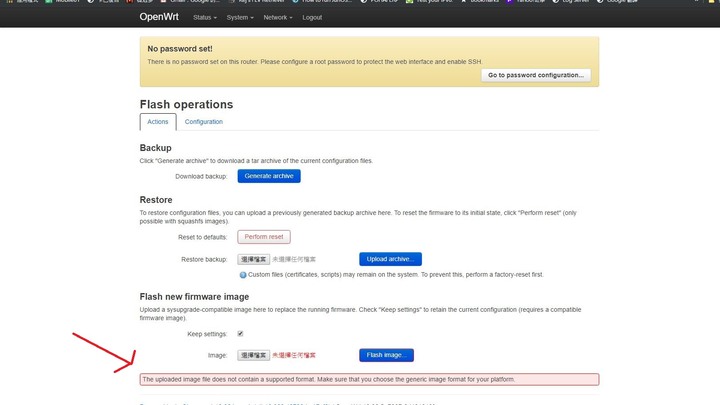Choose file for Restore backup

coord(253,259)
